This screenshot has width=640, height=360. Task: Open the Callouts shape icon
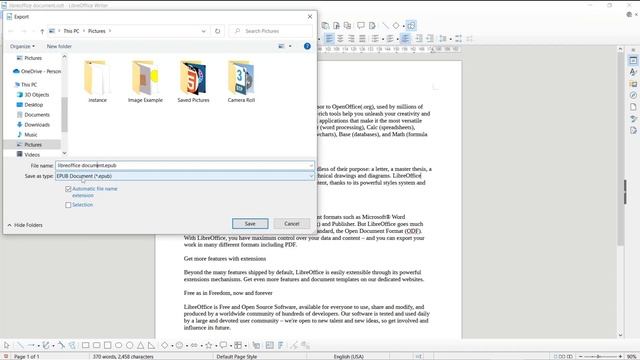pos(223,345)
